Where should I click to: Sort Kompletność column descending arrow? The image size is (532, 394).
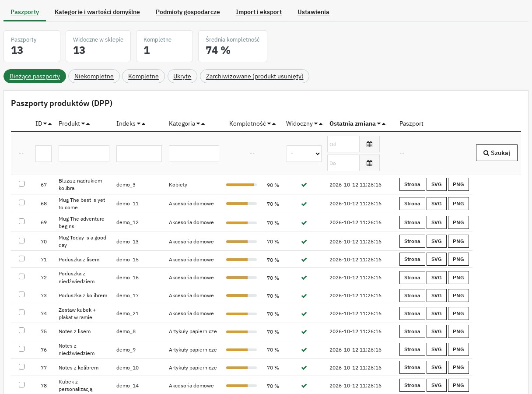tap(269, 124)
